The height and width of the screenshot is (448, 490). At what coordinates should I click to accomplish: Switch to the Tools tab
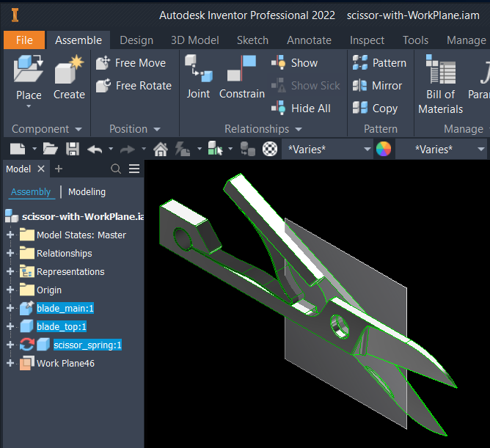point(415,40)
